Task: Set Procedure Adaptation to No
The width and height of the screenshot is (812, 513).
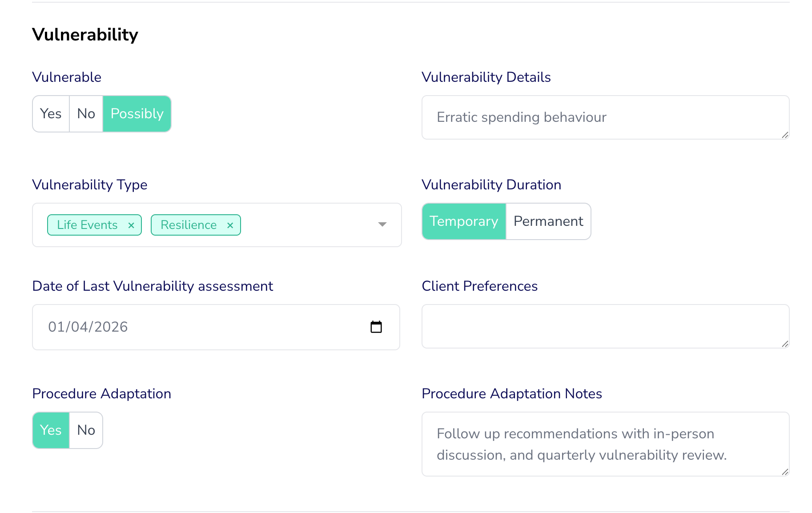Action: tap(86, 430)
